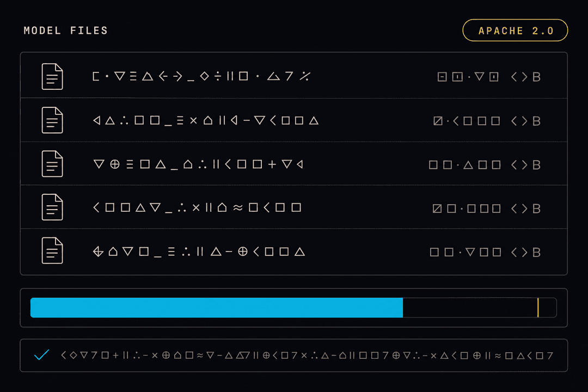Click the size value of the first file
The height and width of the screenshot is (392, 588).
489,77
